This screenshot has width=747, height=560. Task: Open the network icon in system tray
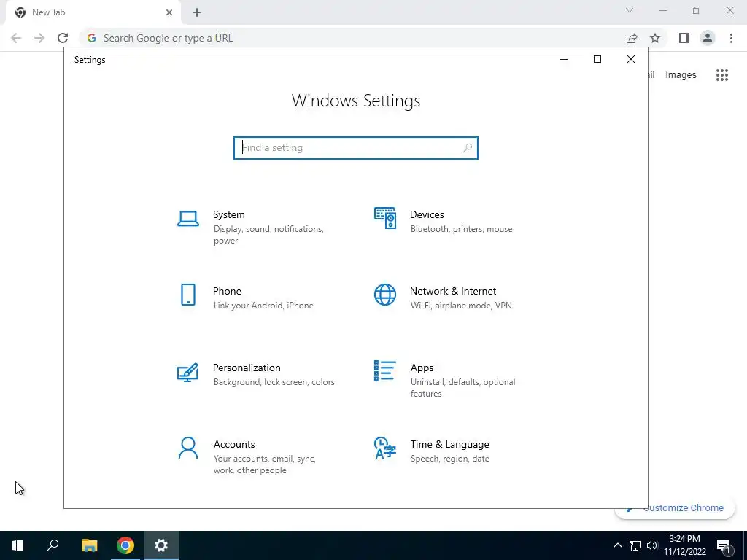635,545
